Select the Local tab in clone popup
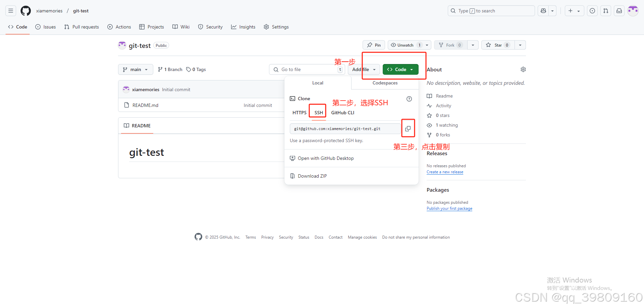The image size is (644, 308). click(x=318, y=83)
